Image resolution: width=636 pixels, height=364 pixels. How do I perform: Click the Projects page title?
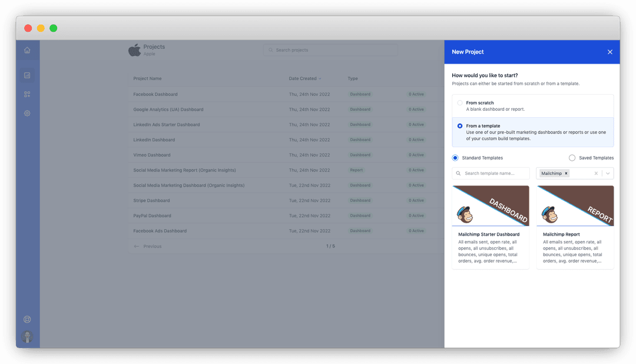point(154,47)
